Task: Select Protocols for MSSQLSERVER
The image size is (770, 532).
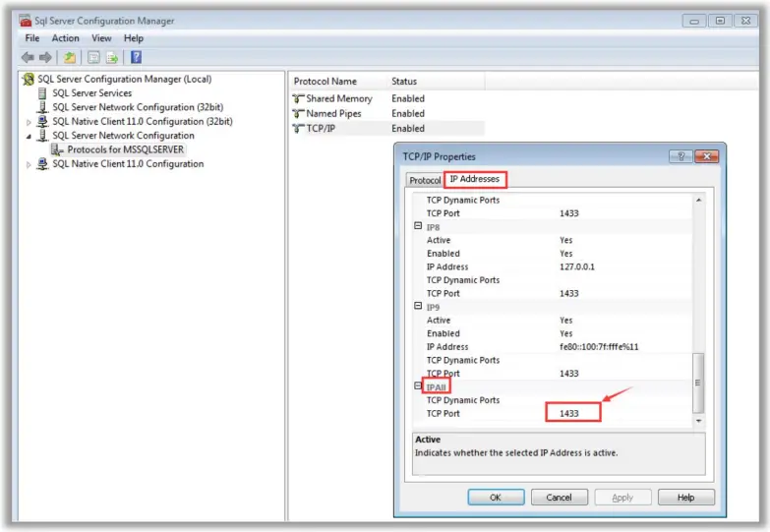Action: pos(126,149)
